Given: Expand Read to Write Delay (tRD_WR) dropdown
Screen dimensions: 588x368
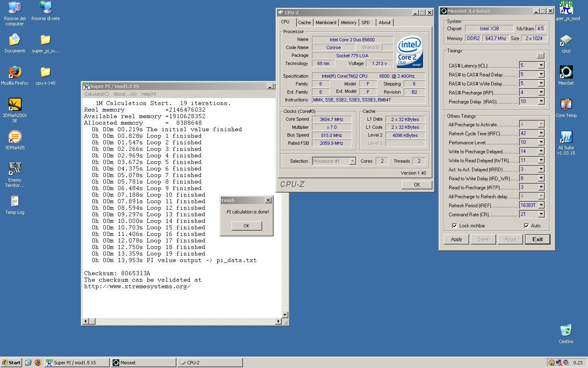Looking at the screenshot, I should (x=541, y=178).
